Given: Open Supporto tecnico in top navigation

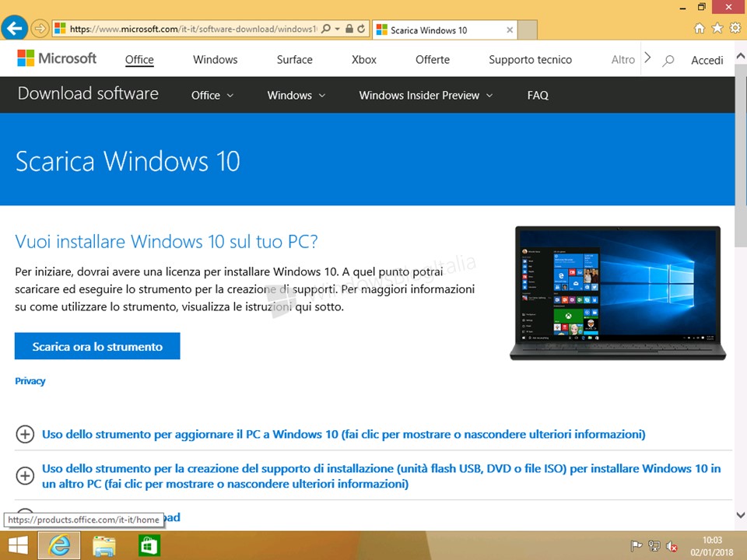Looking at the screenshot, I should pyautogui.click(x=530, y=60).
